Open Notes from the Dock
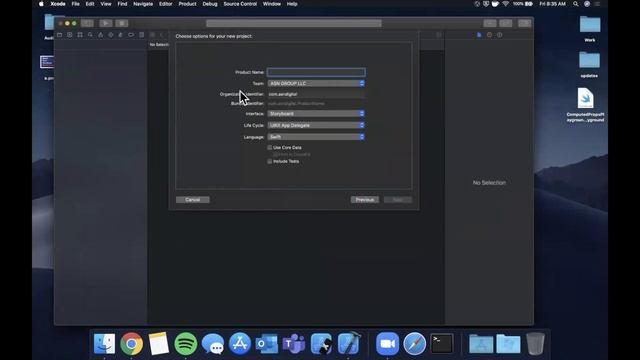640x360 pixels. pos(159,344)
